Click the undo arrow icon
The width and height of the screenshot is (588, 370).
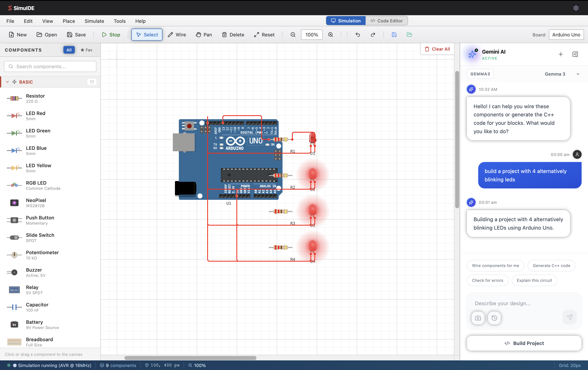click(x=358, y=35)
